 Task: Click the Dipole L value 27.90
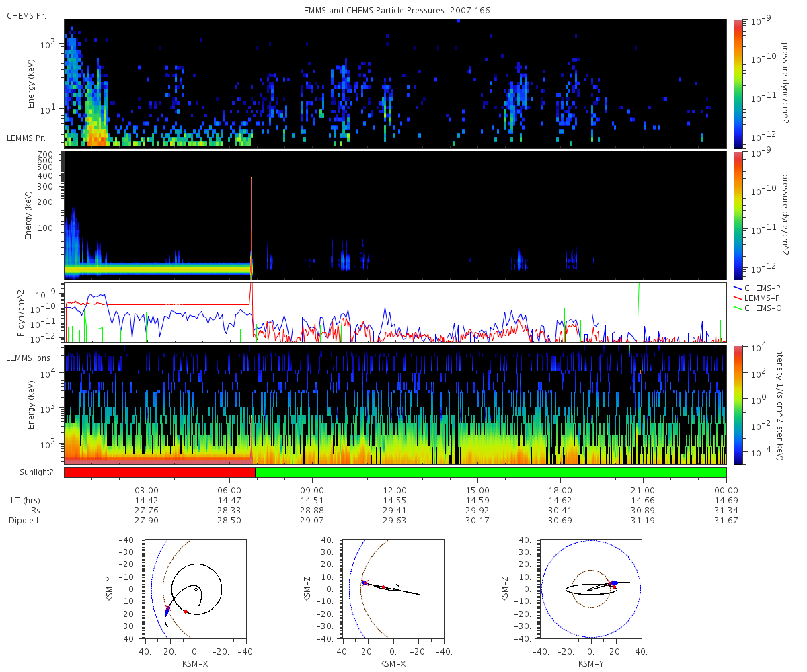pyautogui.click(x=147, y=521)
